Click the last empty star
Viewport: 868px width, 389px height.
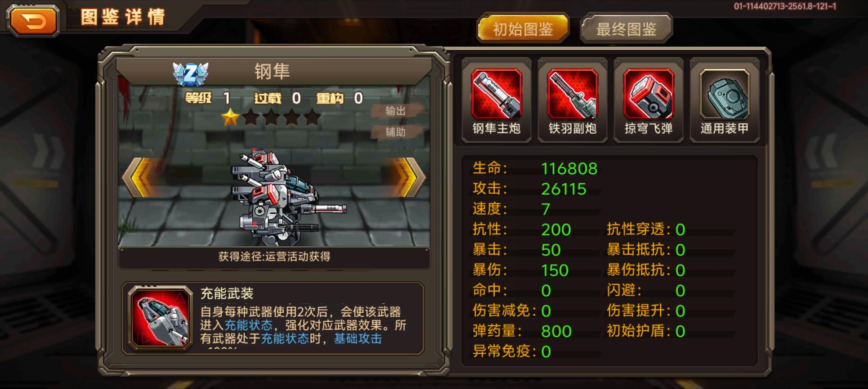pos(312,117)
